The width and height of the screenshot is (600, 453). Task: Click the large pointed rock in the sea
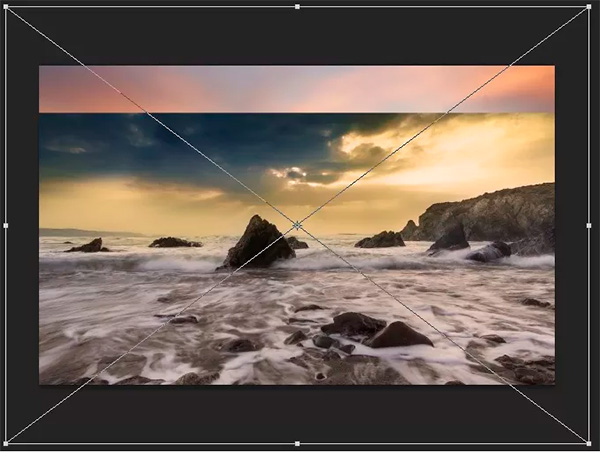[x=259, y=243]
